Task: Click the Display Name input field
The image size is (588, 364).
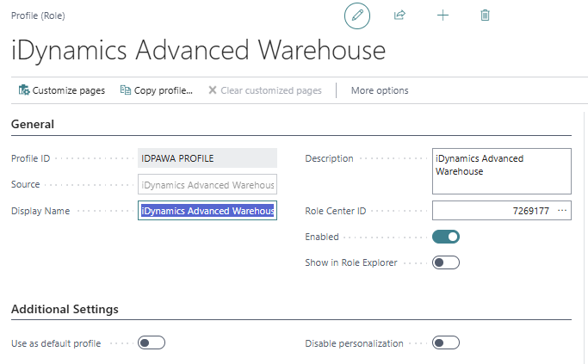Action: tap(207, 211)
